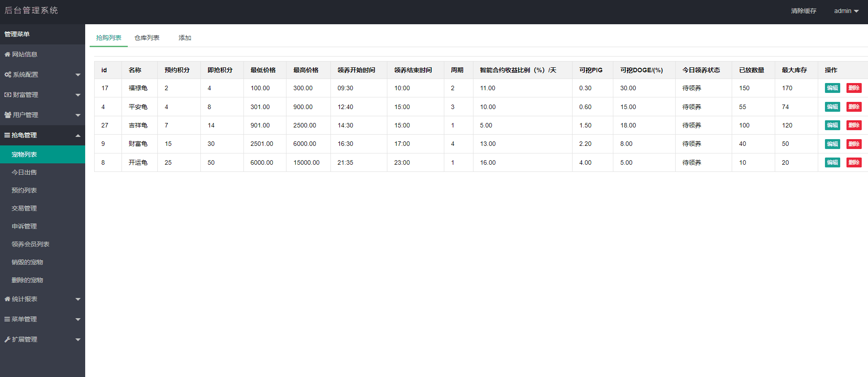The height and width of the screenshot is (377, 868).
Task: Click 清除缓存 in the top bar
Action: point(803,11)
